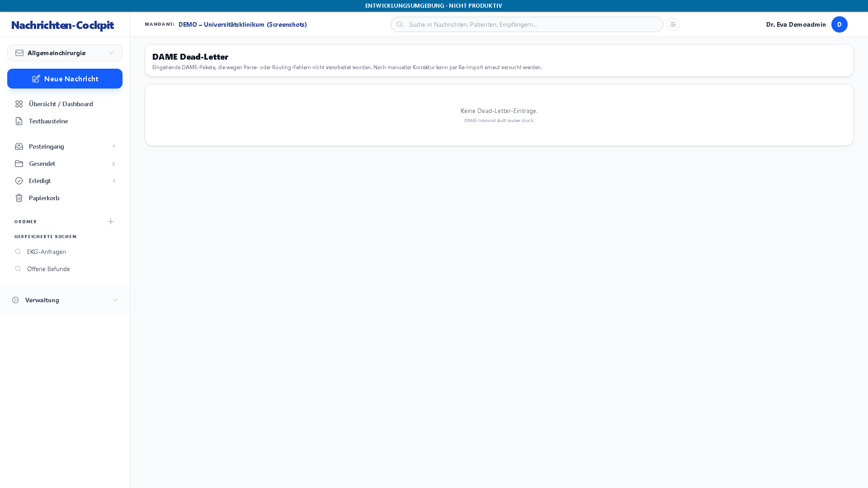Click the Papierkorb trash icon

(x=19, y=198)
